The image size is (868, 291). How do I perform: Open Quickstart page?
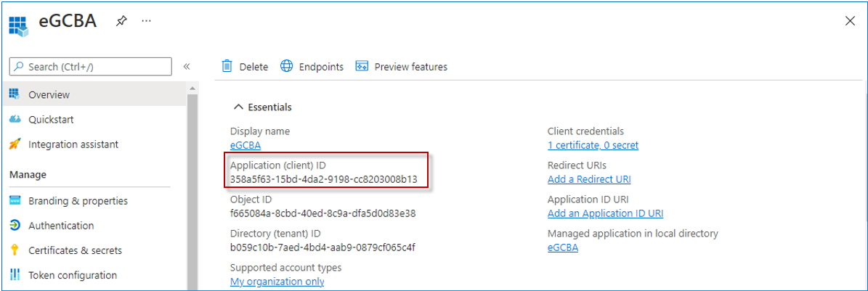(51, 120)
